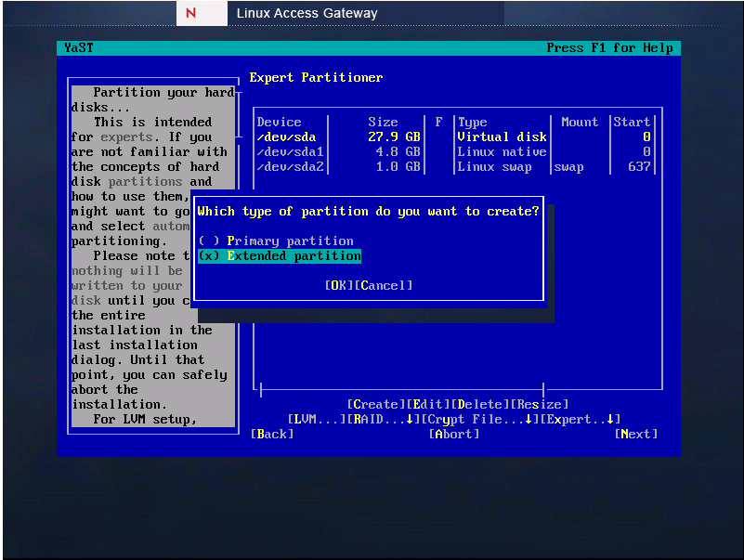Expand the Crypt File dropdown
744x560 pixels.
coord(476,419)
